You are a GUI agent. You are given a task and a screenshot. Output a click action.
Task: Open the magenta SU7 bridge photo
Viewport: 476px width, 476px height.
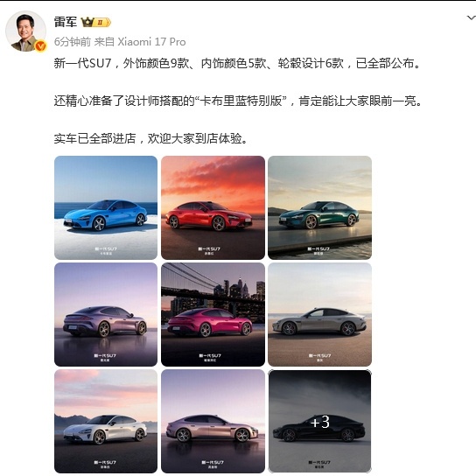tap(213, 314)
